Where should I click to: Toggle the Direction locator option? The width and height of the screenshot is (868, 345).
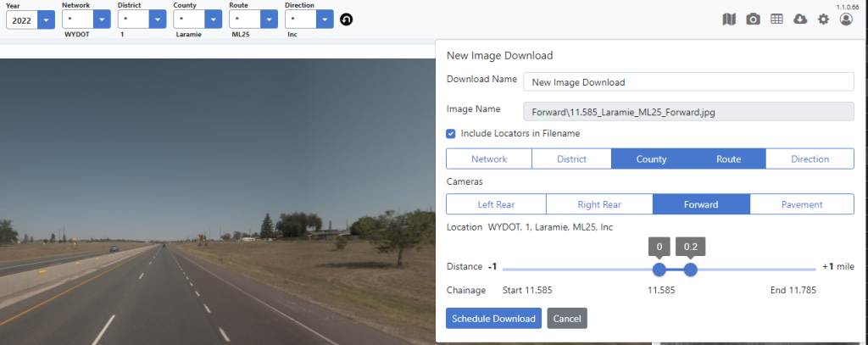click(810, 159)
